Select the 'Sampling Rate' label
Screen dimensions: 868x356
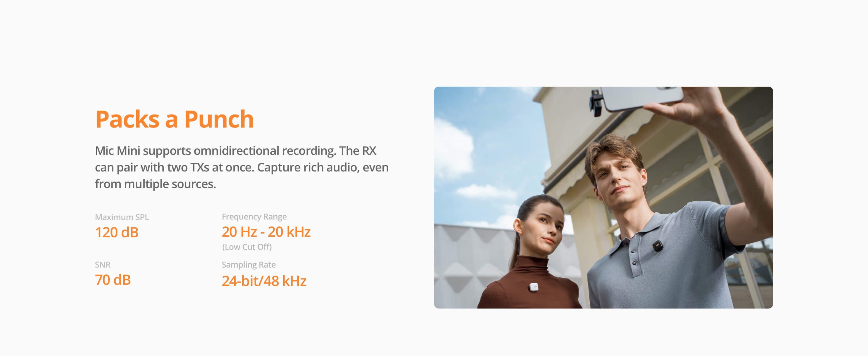(x=248, y=265)
